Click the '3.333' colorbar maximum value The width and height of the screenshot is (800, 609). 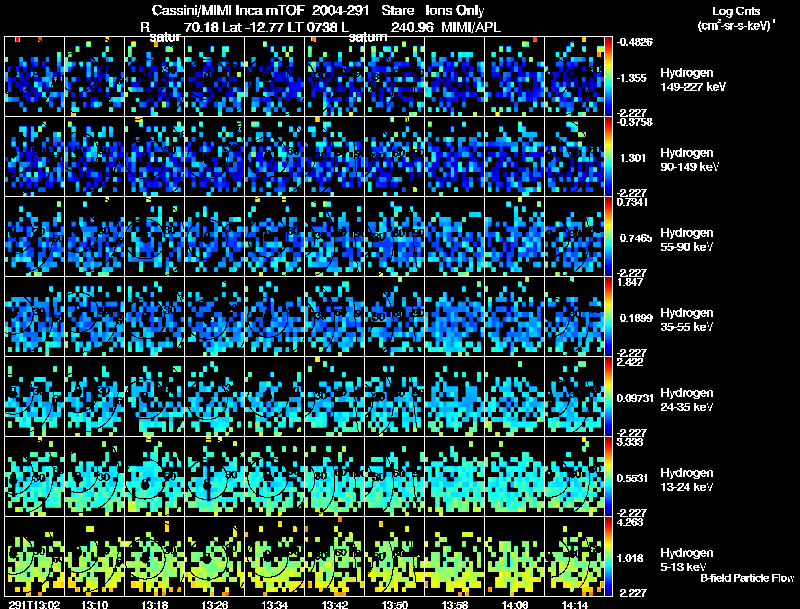click(x=630, y=442)
